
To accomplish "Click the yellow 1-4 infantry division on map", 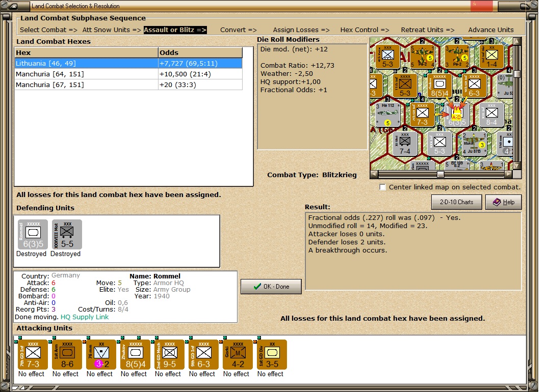I will [491, 56].
